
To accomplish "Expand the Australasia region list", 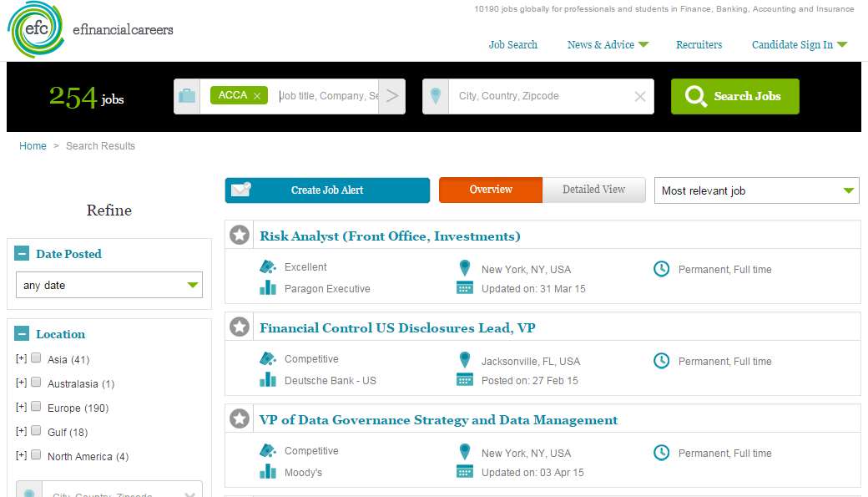I will tap(21, 383).
